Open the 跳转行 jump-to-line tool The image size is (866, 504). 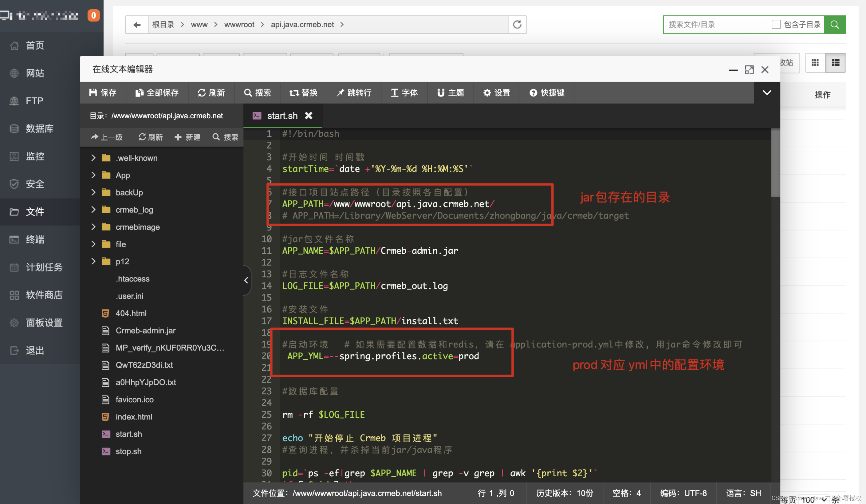354,93
